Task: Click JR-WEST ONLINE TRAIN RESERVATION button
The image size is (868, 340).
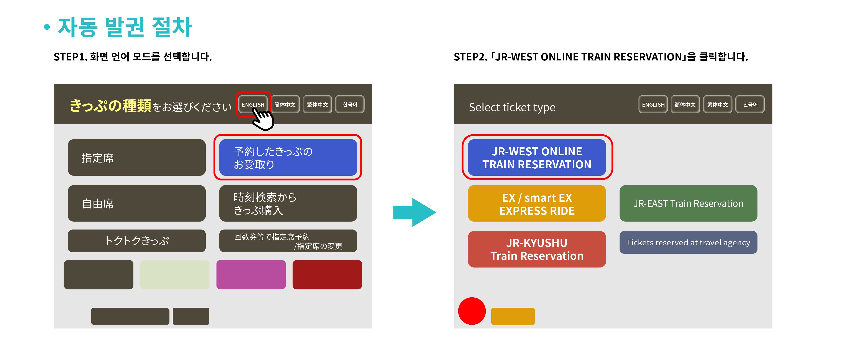Action: [536, 158]
